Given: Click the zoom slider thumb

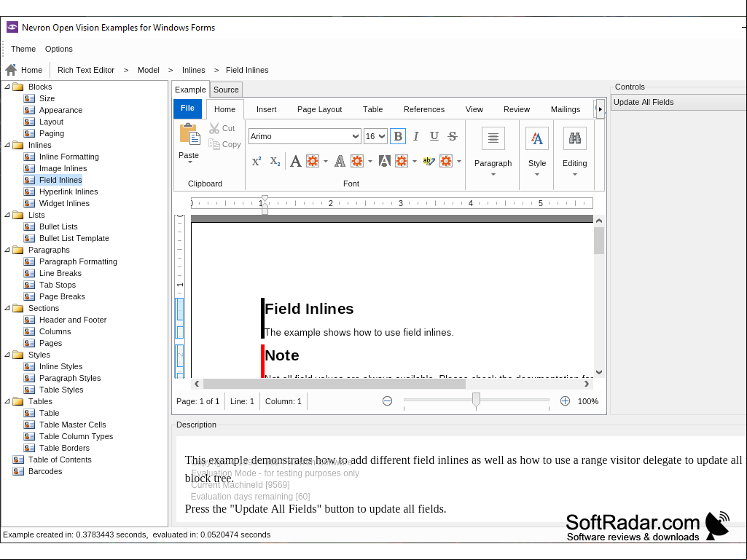Looking at the screenshot, I should pyautogui.click(x=476, y=401).
